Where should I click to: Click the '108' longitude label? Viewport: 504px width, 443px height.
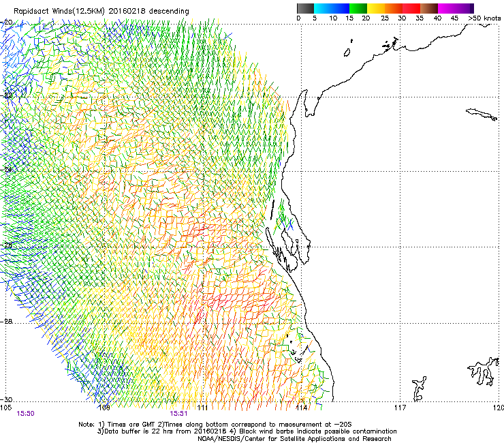(x=104, y=408)
